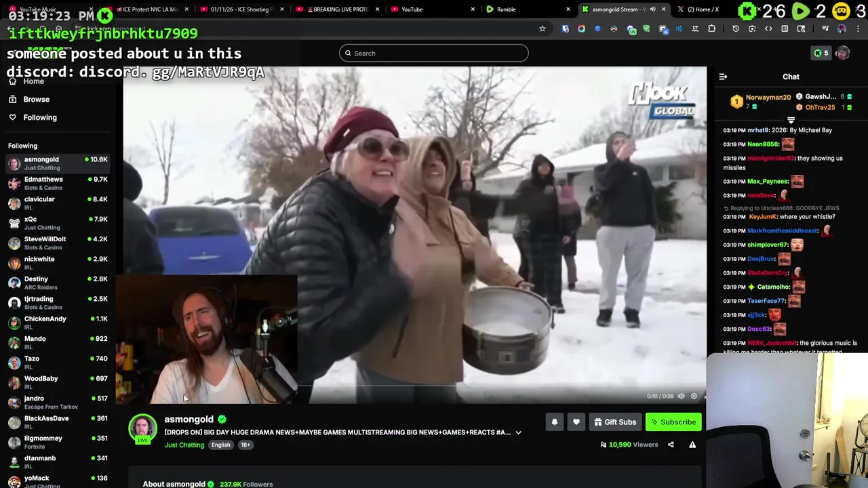Open browser three-dot menu
The image size is (868, 488).
click(x=858, y=28)
